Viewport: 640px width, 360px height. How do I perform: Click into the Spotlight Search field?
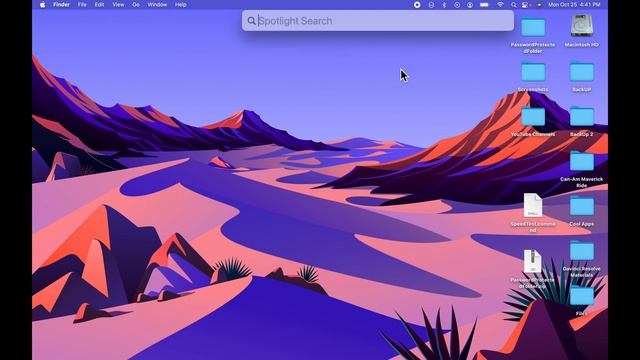(x=378, y=21)
